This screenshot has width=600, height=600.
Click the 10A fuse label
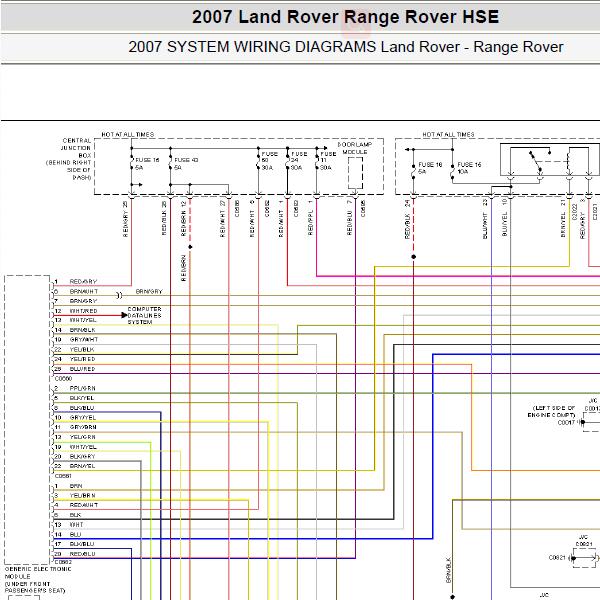[463, 171]
